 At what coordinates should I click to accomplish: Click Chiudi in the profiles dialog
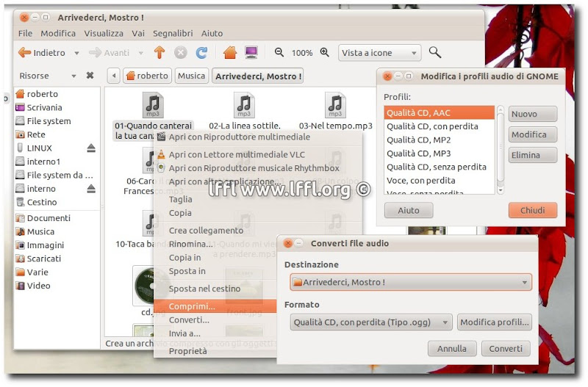532,210
